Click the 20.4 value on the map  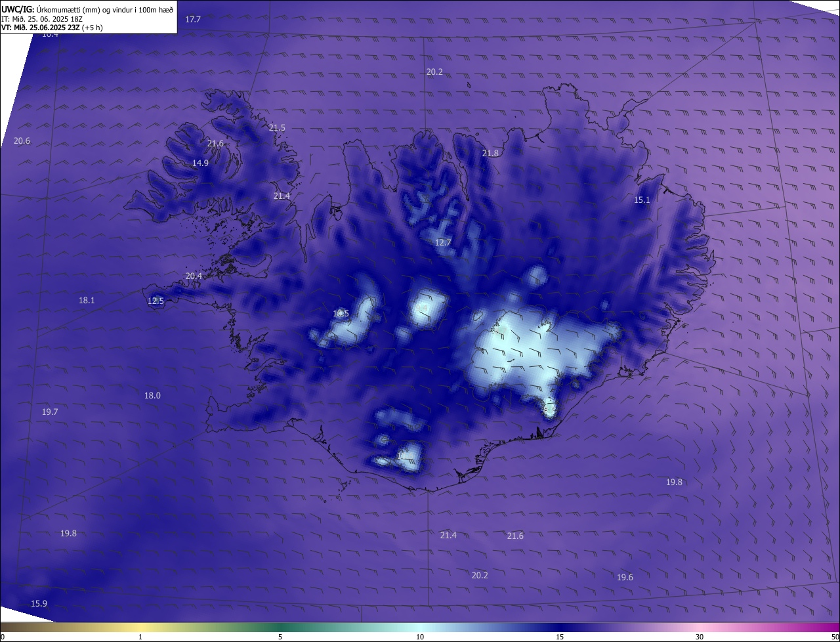tap(194, 276)
